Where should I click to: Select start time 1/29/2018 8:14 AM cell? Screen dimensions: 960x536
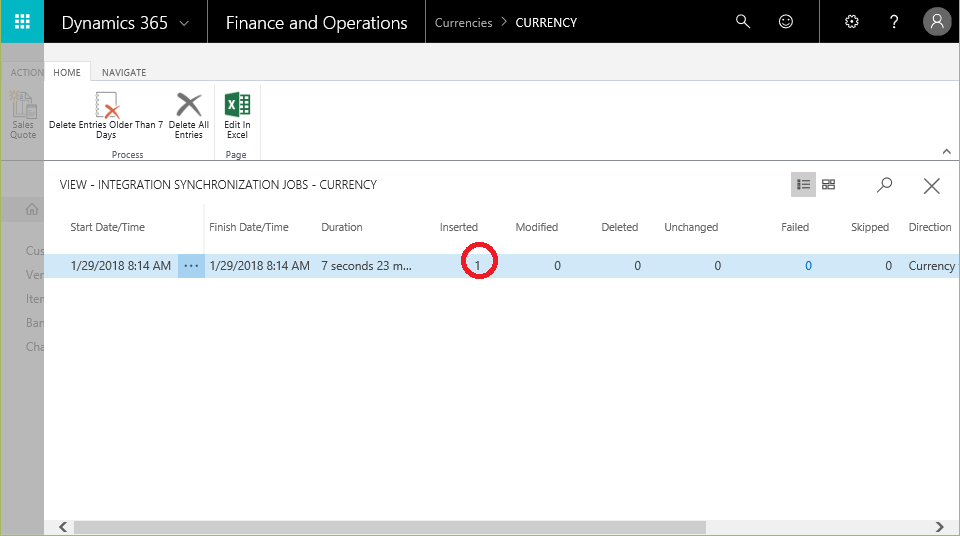pos(121,266)
